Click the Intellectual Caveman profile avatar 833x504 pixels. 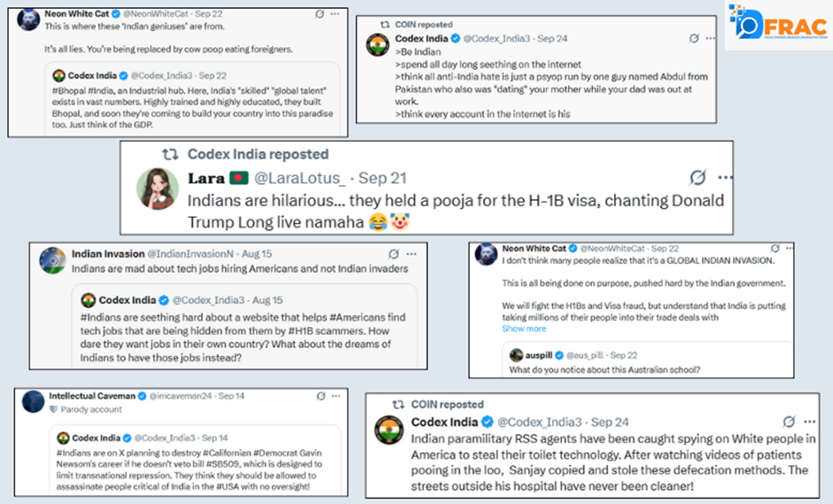[x=33, y=400]
